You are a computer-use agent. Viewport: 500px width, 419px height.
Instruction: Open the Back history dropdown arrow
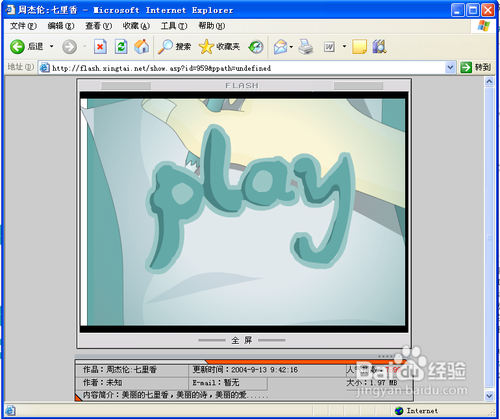click(51, 46)
